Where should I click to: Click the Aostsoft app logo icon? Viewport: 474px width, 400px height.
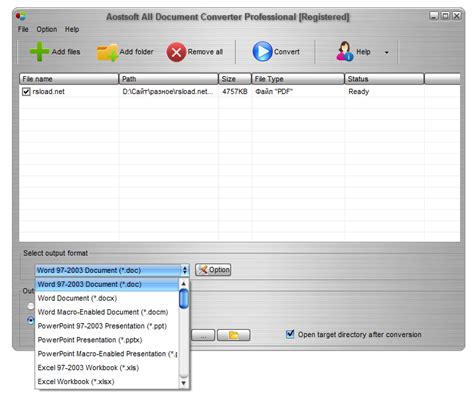pos(21,16)
